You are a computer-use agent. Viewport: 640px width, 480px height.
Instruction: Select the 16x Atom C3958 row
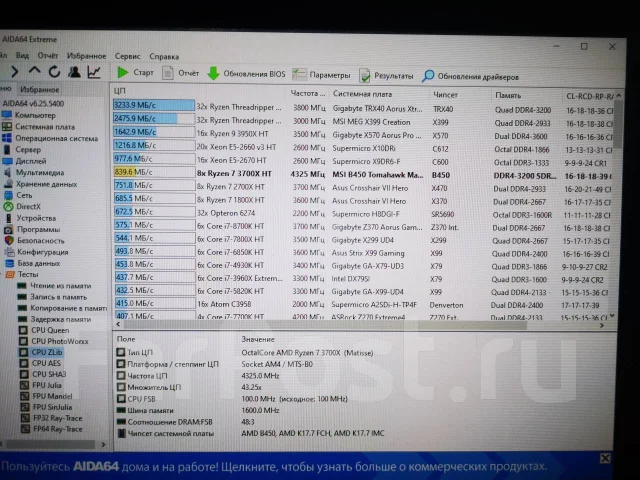click(361, 304)
